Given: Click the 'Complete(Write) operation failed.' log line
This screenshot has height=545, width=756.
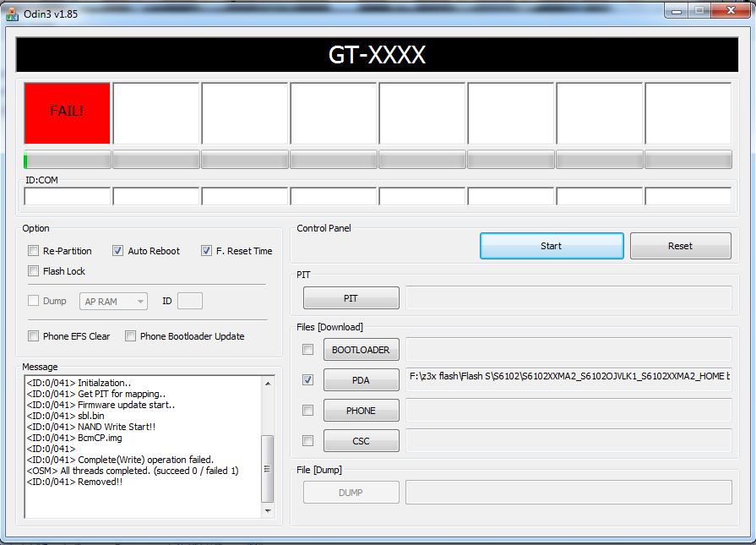Looking at the screenshot, I should pos(120,460).
